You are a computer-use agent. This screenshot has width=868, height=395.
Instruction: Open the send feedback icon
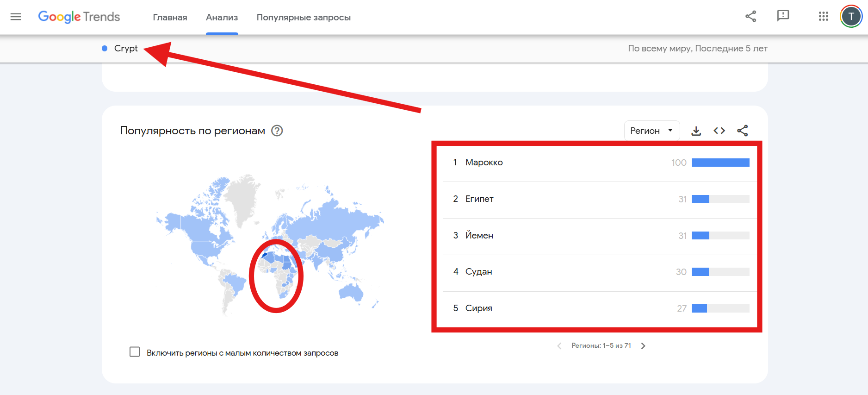pos(783,16)
